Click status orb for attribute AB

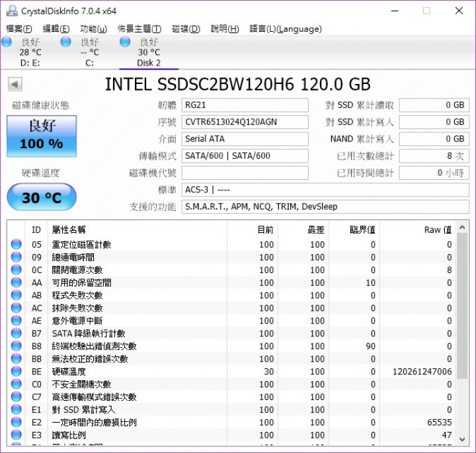coord(17,295)
